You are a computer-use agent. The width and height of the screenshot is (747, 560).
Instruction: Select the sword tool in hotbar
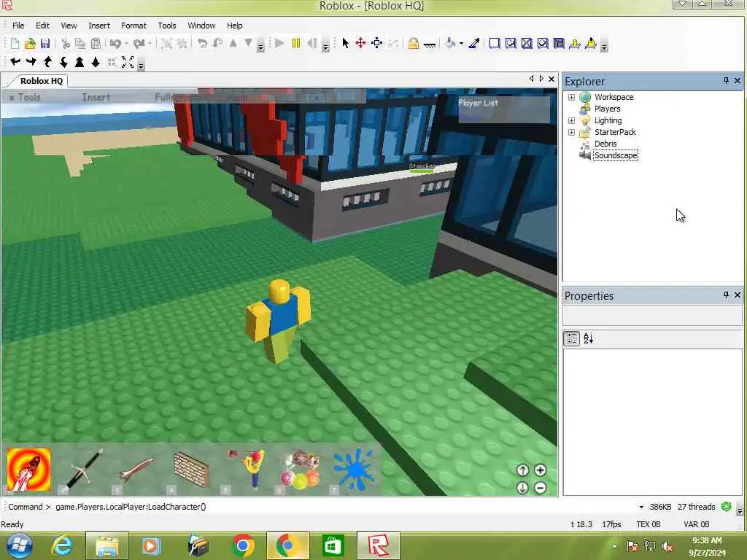pyautogui.click(x=84, y=470)
